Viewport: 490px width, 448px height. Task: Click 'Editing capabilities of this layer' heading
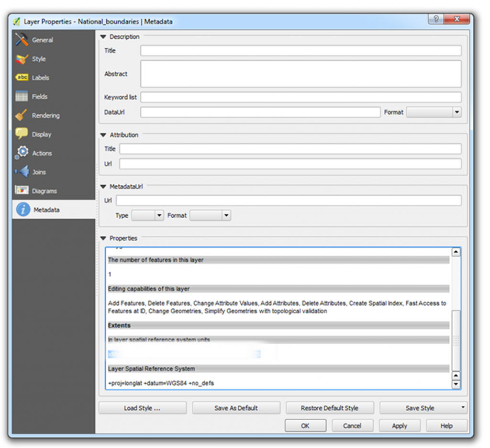tap(149, 289)
